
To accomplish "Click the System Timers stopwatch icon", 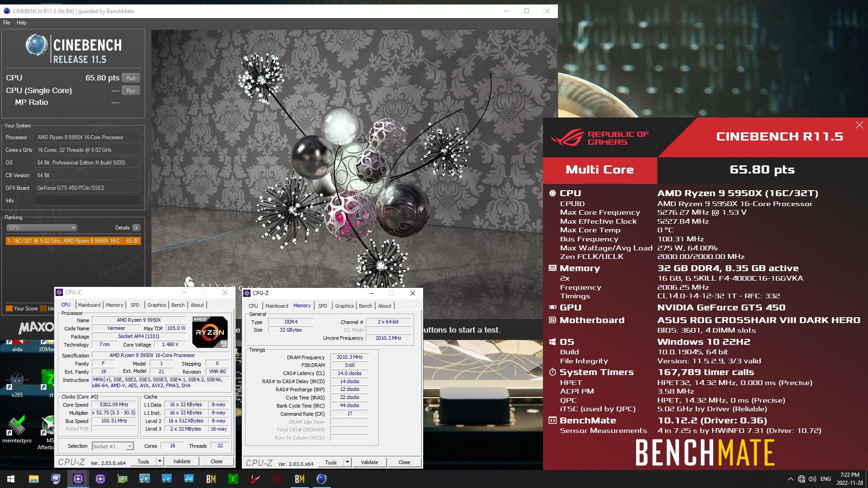I will [x=552, y=372].
